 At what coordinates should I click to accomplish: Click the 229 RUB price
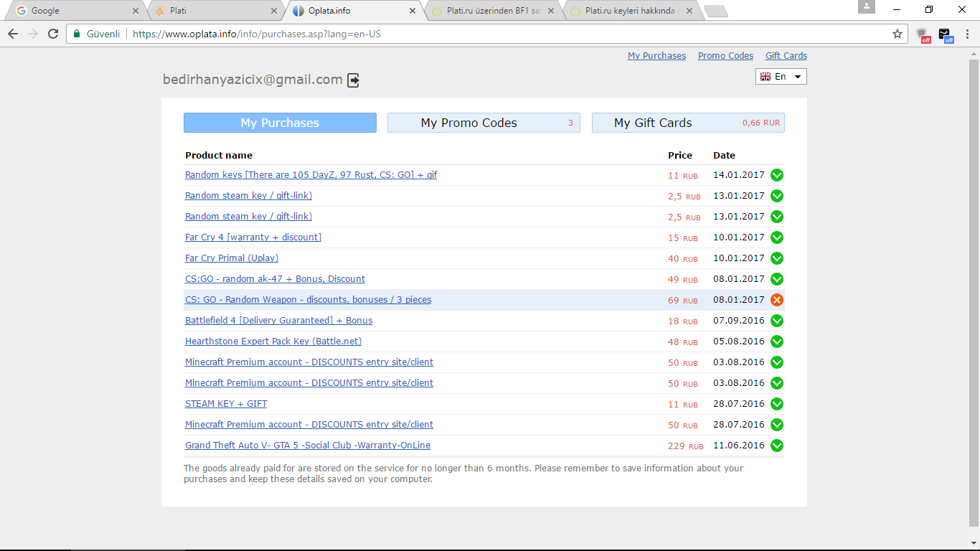click(686, 446)
